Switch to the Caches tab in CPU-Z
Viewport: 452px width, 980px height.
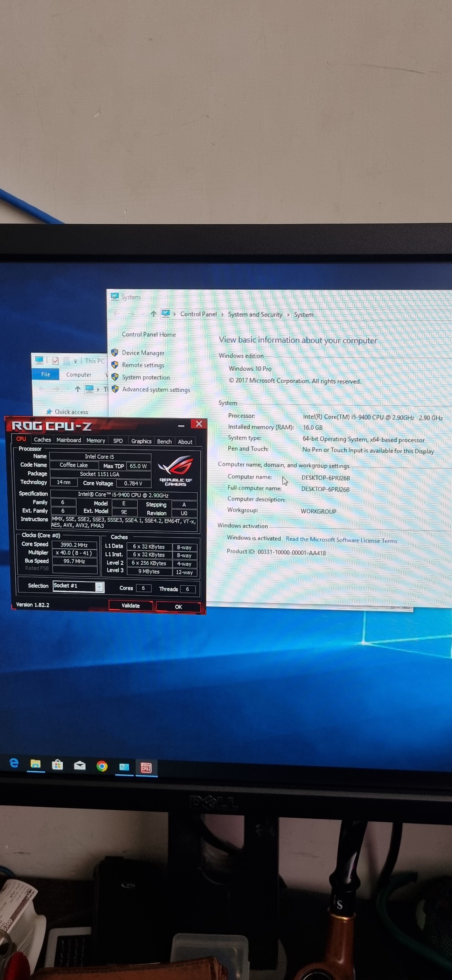(42, 440)
